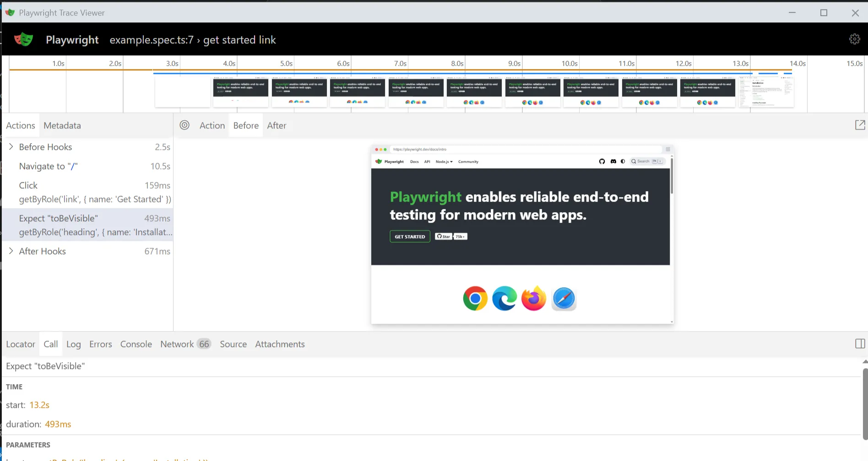The image size is (868, 461).
Task: Expand the After Hooks action
Action: tap(11, 251)
